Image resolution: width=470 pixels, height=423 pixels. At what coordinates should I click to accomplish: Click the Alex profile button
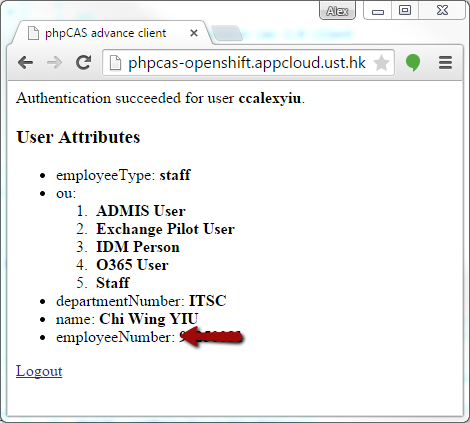click(337, 11)
